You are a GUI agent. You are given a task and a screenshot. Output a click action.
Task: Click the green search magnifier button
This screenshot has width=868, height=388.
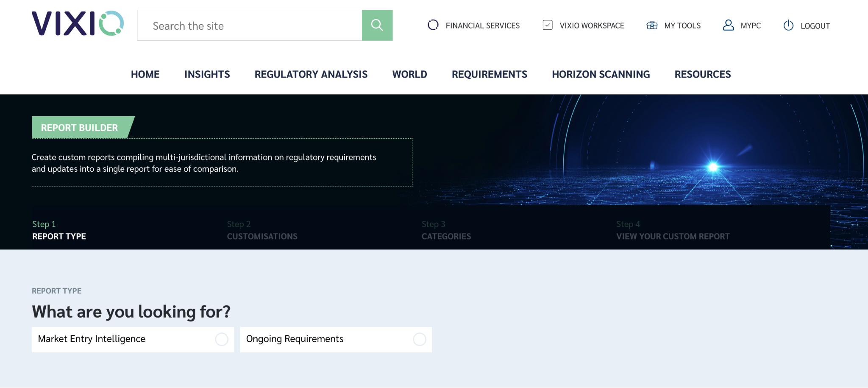point(377,25)
